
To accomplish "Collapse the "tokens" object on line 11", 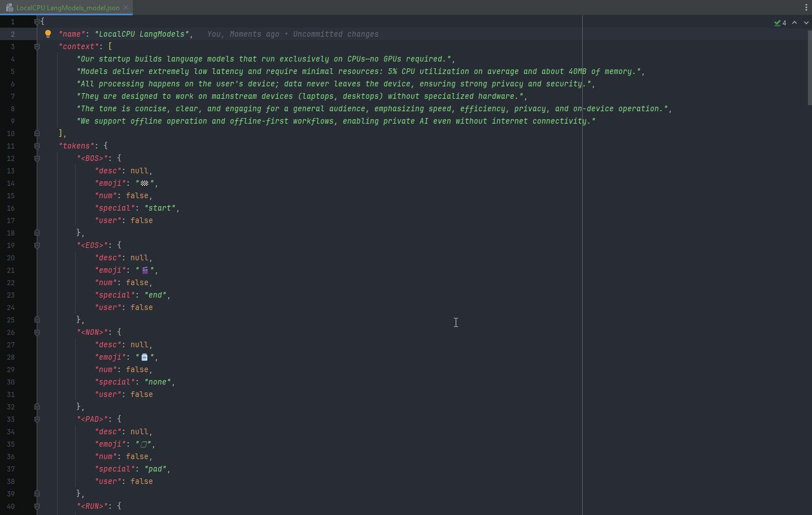I will (x=37, y=146).
